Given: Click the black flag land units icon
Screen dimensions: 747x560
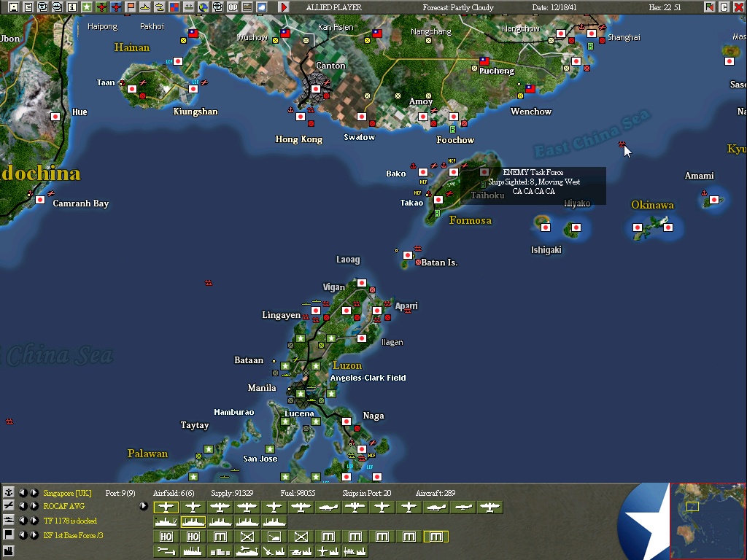Looking at the screenshot, I should pyautogui.click(x=9, y=534).
